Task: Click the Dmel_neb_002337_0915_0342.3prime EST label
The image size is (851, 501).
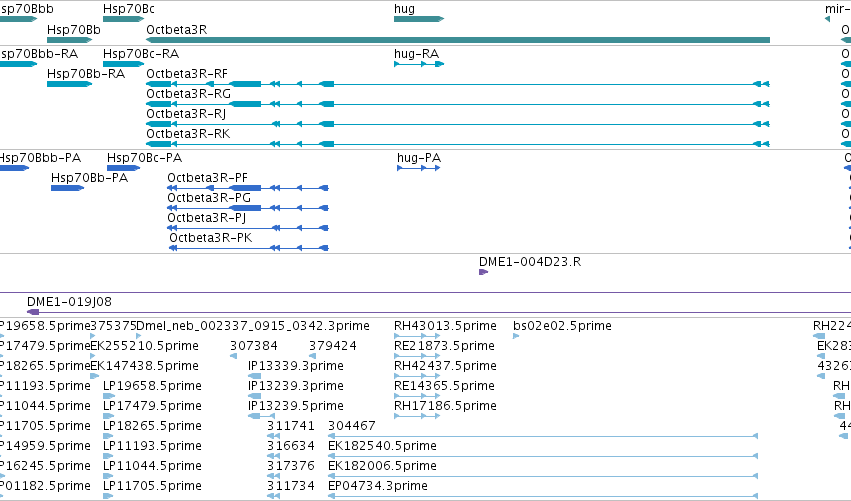Action: 253,326
